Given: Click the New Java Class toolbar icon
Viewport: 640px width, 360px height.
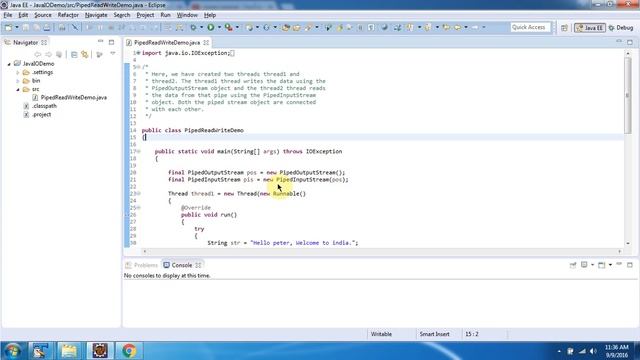Looking at the screenshot, I should 267,27.
